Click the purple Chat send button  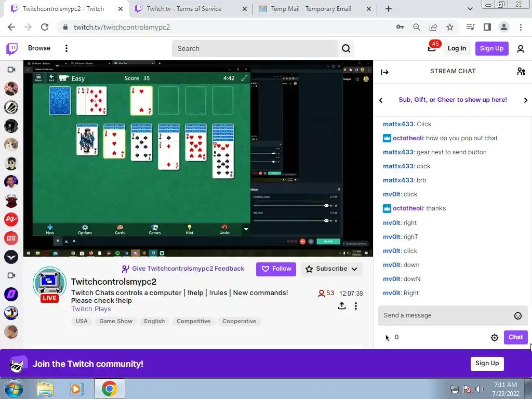[x=515, y=337]
